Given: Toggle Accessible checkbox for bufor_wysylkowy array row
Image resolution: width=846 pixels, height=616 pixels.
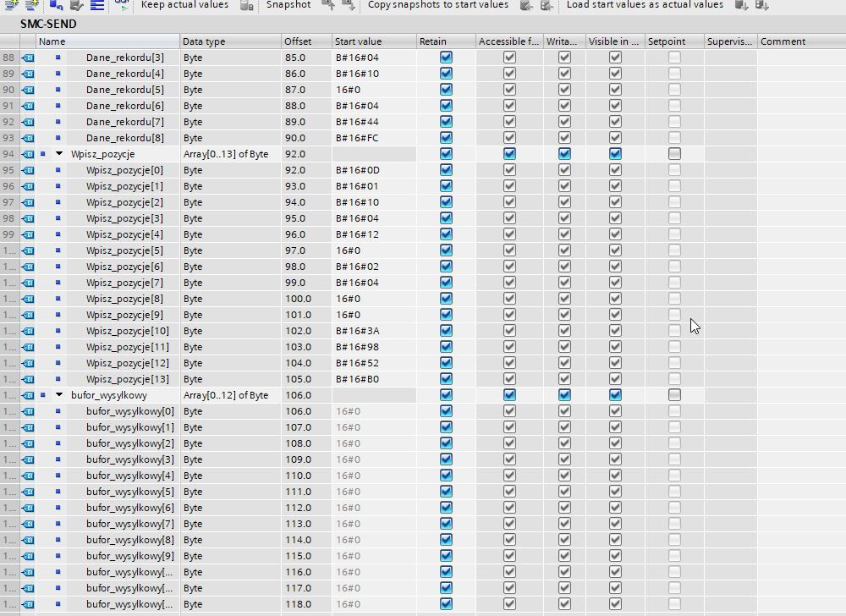Looking at the screenshot, I should pos(509,395).
